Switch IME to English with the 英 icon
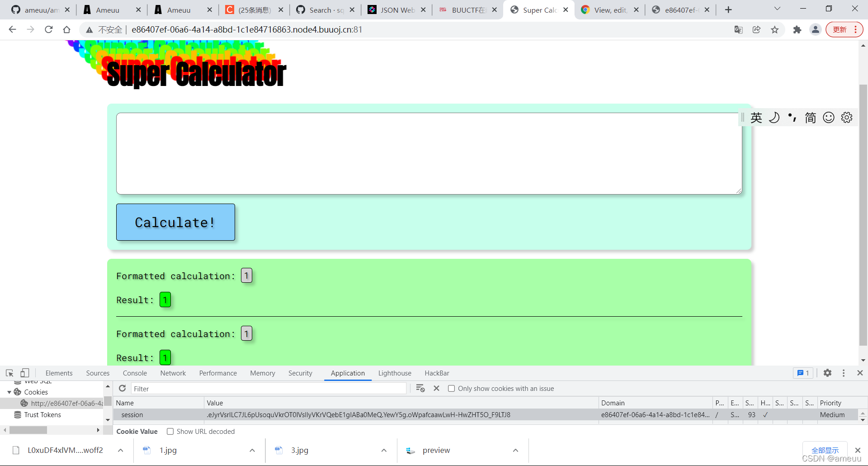This screenshot has height=466, width=868. tap(756, 118)
